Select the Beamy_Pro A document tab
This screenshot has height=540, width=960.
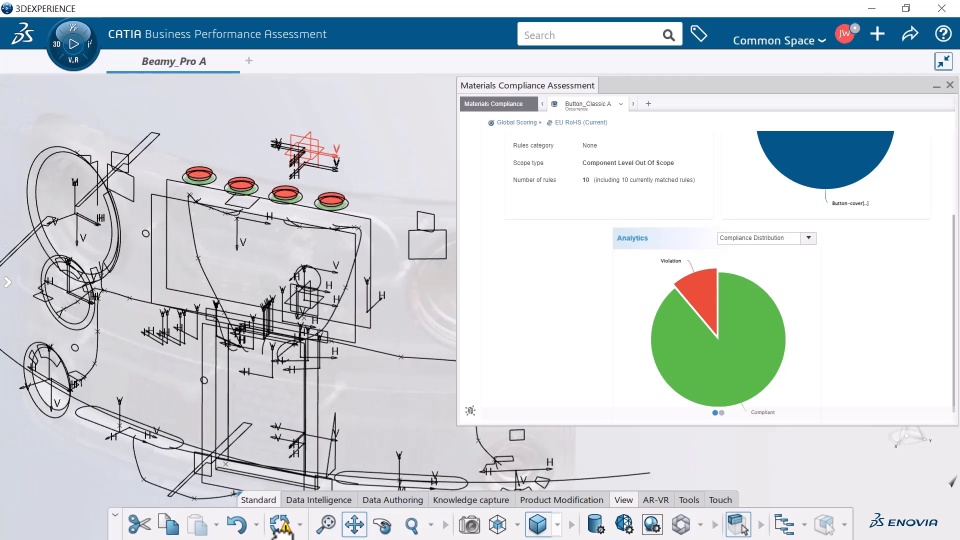(x=173, y=61)
